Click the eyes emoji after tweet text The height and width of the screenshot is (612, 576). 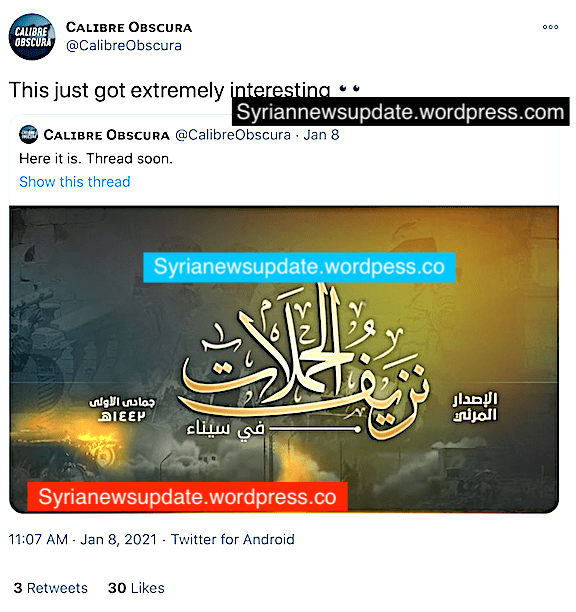(x=349, y=89)
